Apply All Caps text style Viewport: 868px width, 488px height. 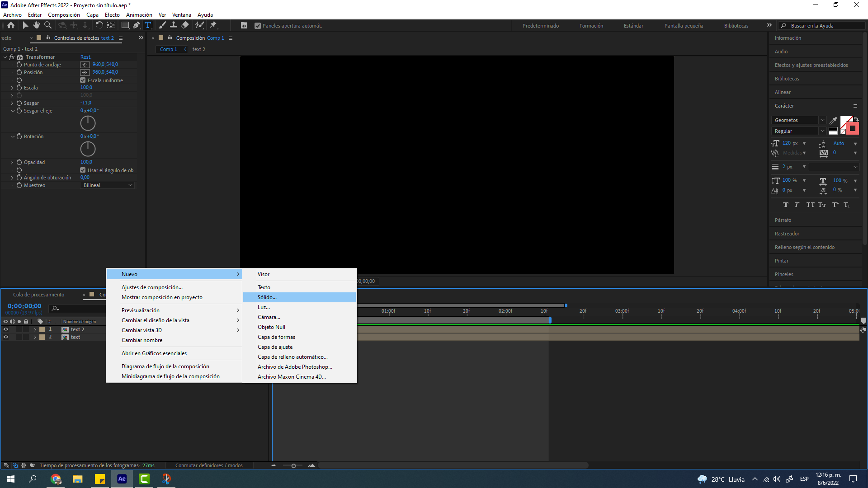[x=810, y=205]
